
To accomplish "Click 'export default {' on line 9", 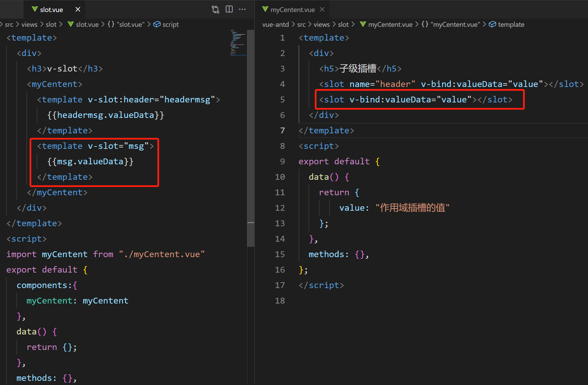I will pyautogui.click(x=339, y=162).
